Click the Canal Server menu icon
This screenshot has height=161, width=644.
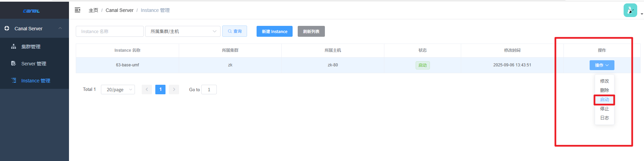pos(7,28)
